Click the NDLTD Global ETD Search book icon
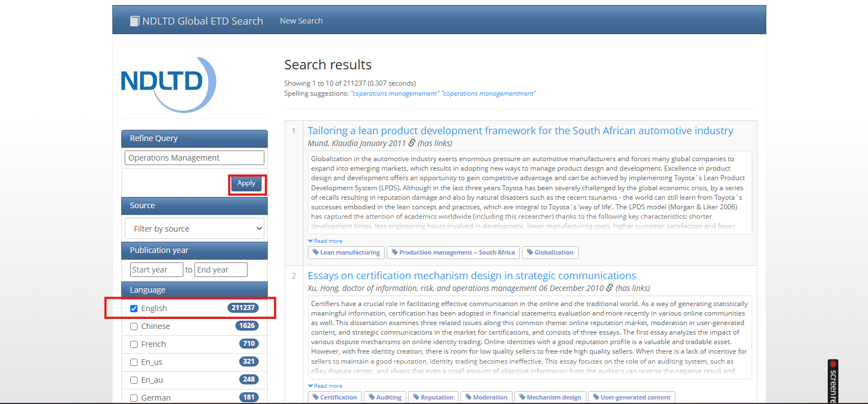Screen dimensions: 868x404 click(134, 21)
